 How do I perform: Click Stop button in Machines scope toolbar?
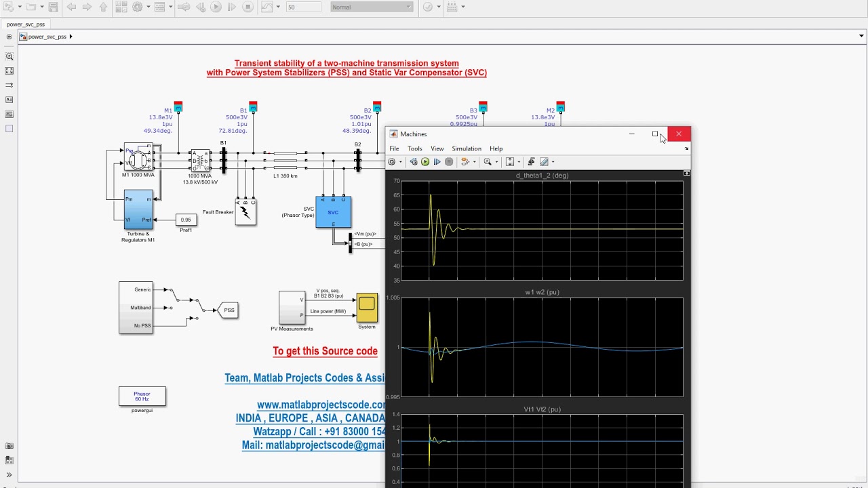[449, 161]
